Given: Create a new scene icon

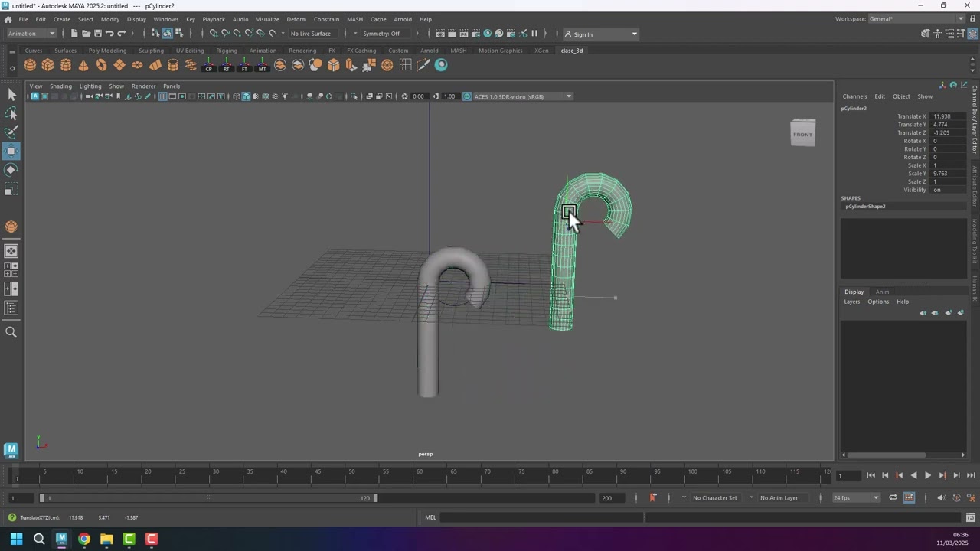Looking at the screenshot, I should [74, 34].
